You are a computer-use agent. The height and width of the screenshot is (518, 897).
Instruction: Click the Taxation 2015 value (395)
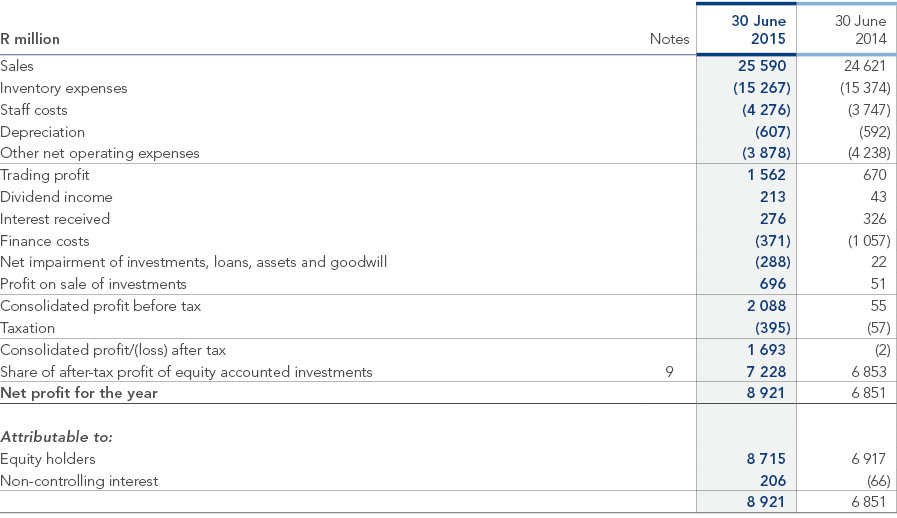[773, 328]
